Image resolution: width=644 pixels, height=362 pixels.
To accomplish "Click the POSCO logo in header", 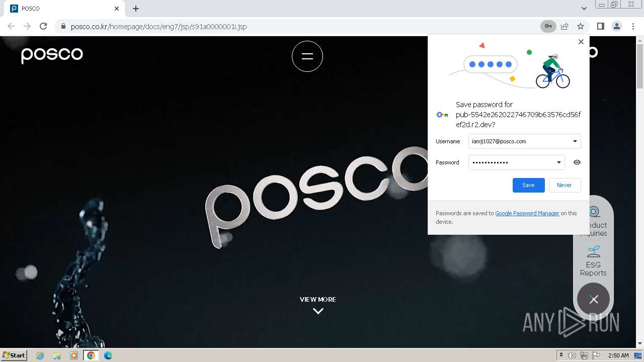I will point(52,55).
